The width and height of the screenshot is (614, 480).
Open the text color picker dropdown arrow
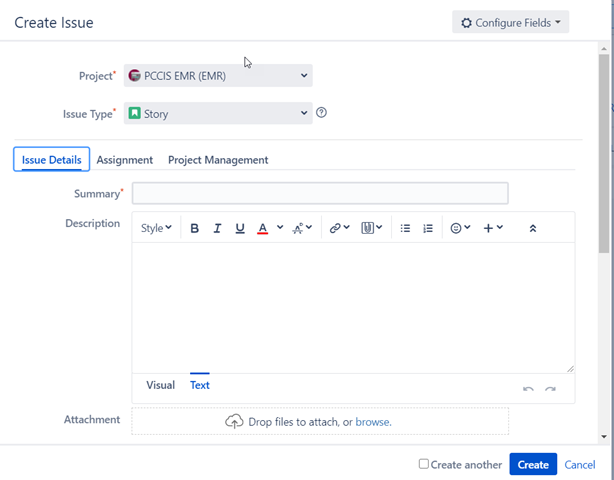click(x=280, y=227)
